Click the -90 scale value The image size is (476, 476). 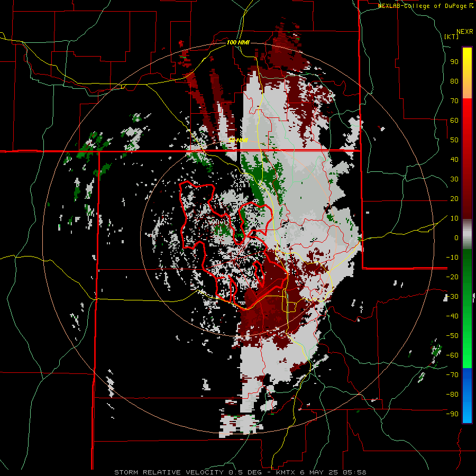click(x=452, y=414)
